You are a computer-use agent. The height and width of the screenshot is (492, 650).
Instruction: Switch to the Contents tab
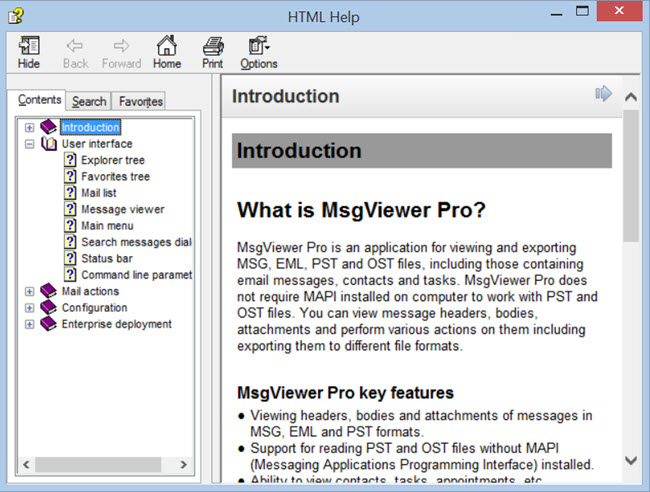pyautogui.click(x=39, y=100)
